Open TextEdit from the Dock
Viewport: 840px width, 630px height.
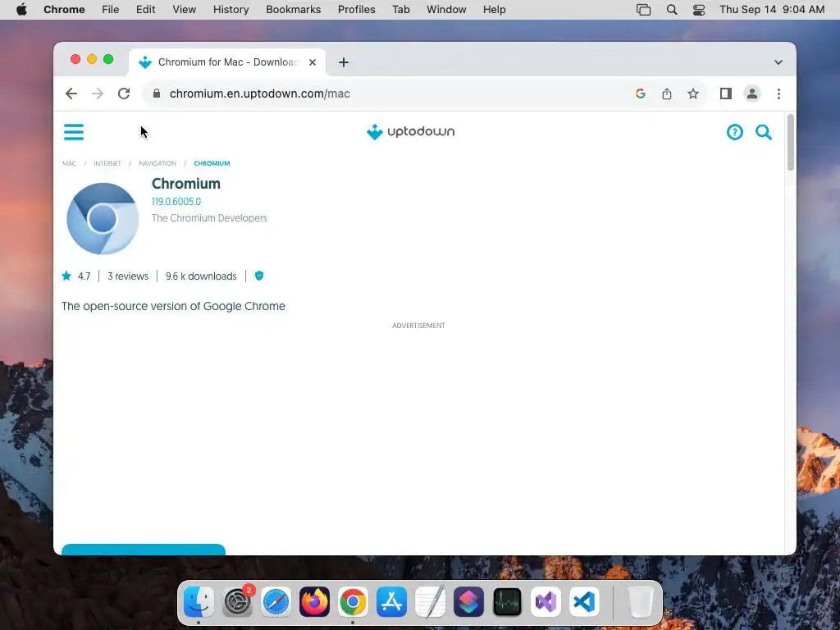430,601
